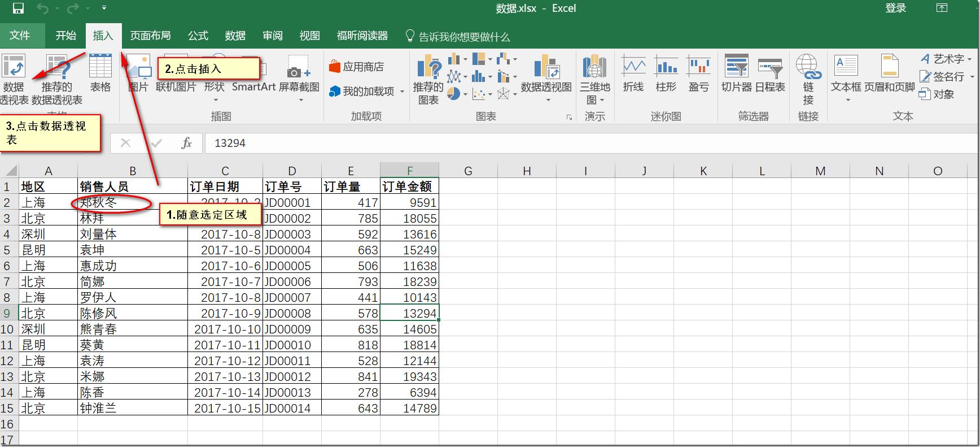The image size is (980, 447).
Task: Select row 16 header
Action: coord(8,424)
